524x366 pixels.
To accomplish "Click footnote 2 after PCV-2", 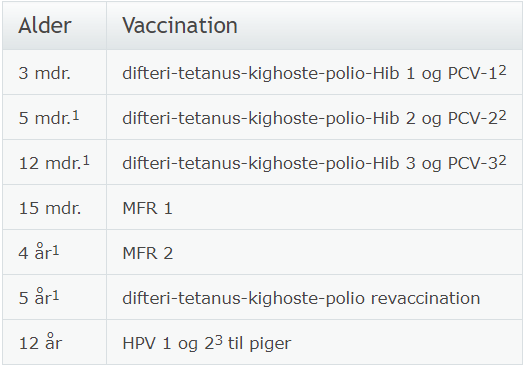I will [502, 116].
